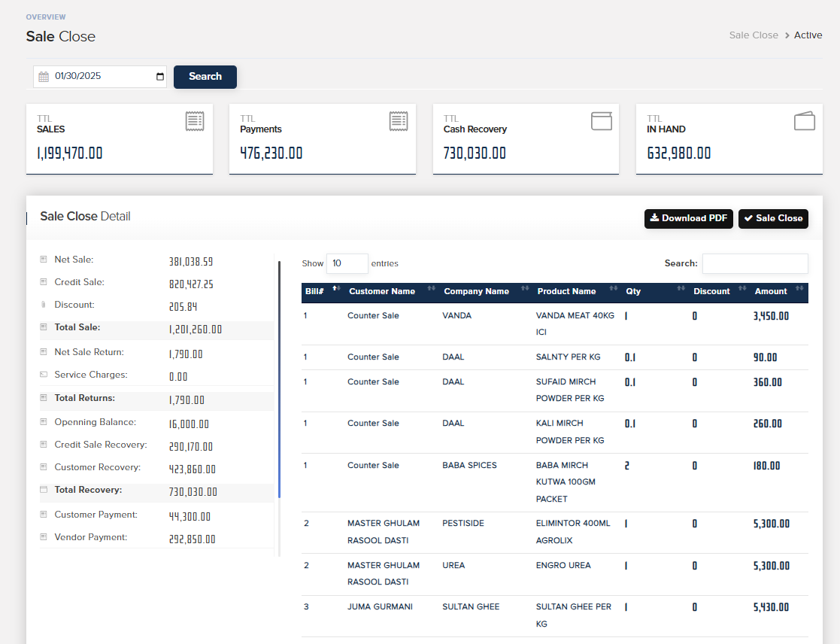Click the KALI MIRCH POWDER PER KG cell
Image resolution: width=840 pixels, height=644 pixels.
click(x=570, y=432)
